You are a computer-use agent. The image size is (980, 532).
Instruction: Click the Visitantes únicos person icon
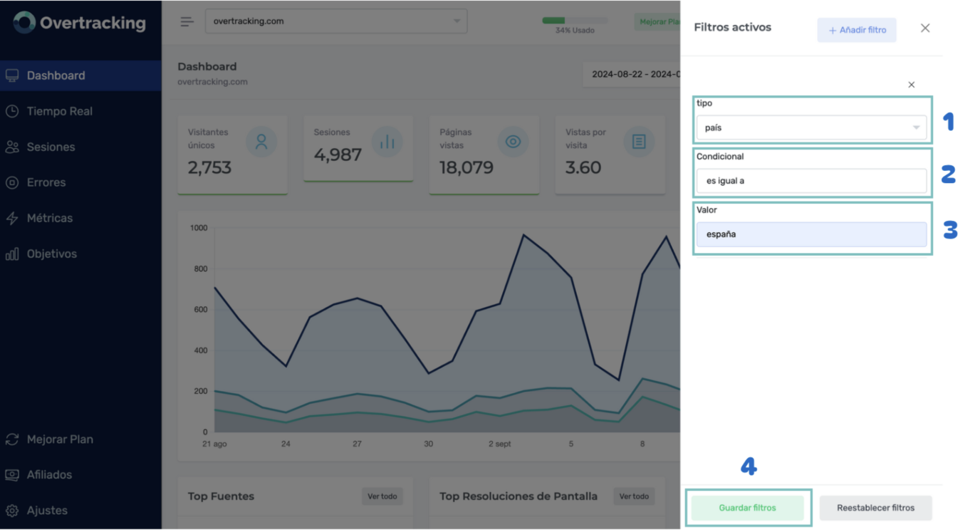tap(261, 142)
